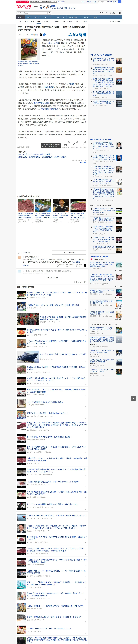Open article マダイが産地の影響で仕入れ価格上昇
Image resolution: width=138 pixels, height=644 pixels.
click(x=57, y=493)
